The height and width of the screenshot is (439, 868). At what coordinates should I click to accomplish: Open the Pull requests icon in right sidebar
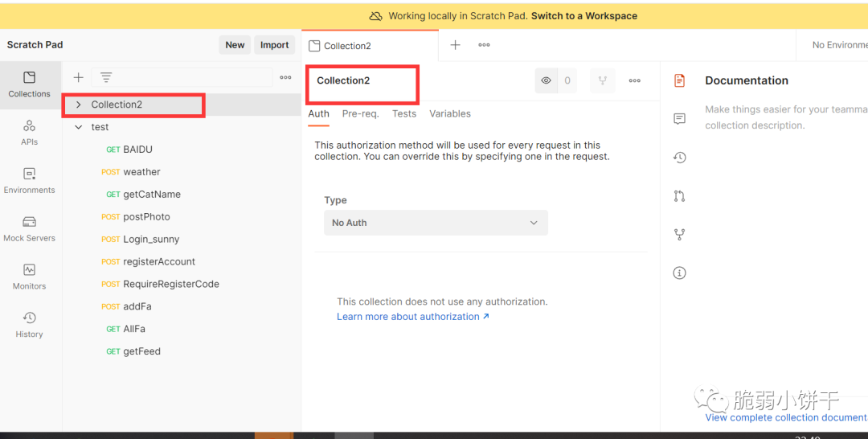[x=680, y=196]
